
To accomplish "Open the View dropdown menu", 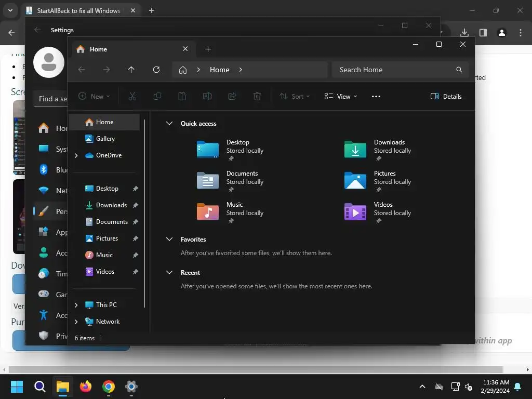I will coord(340,96).
